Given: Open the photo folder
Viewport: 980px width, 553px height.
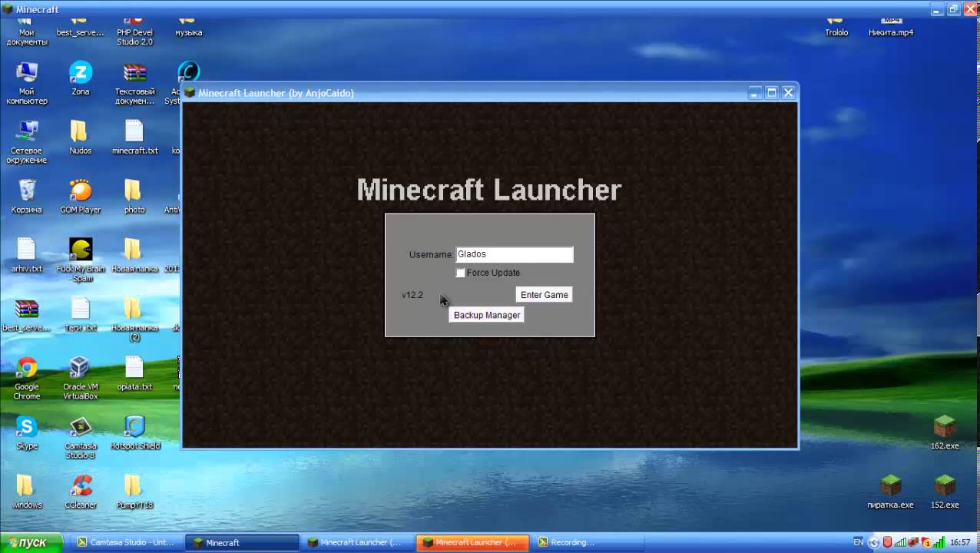Looking at the screenshot, I should [134, 197].
